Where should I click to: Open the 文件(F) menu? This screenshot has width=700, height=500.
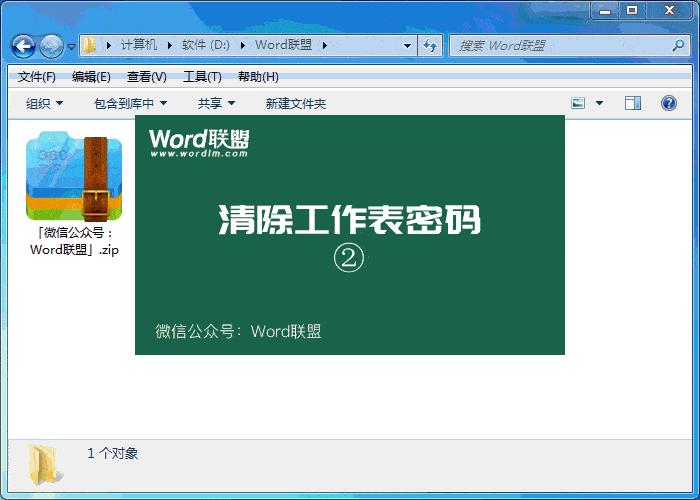click(37, 77)
